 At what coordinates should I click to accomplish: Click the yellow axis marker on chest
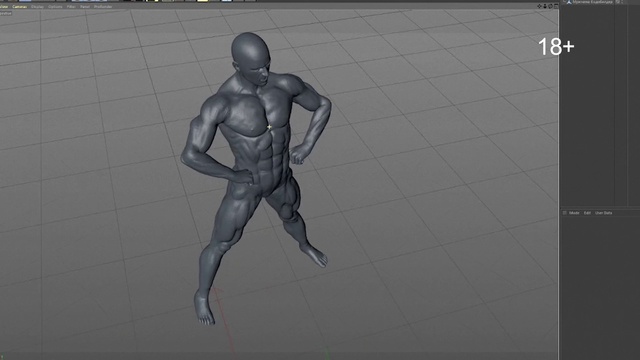(x=269, y=128)
